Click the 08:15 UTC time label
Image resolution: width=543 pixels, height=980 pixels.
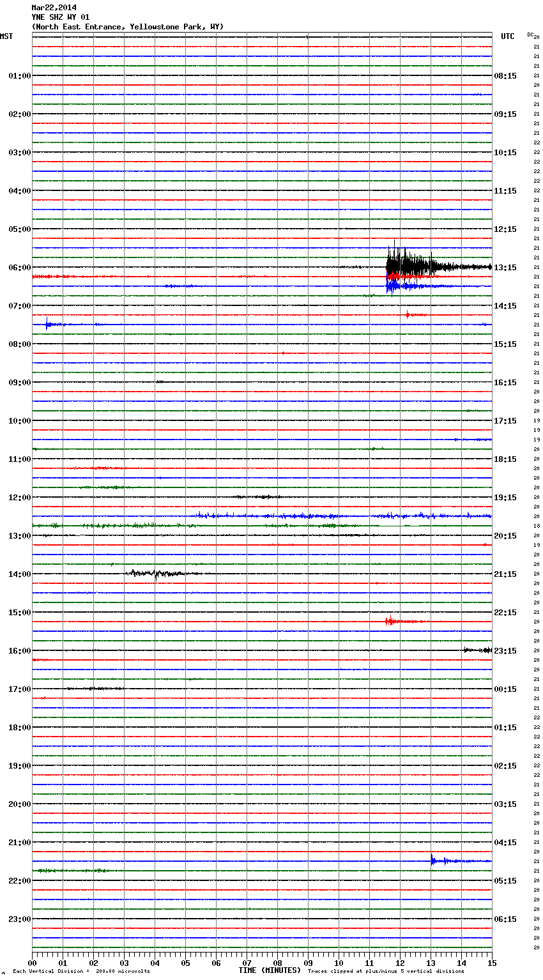pos(505,76)
